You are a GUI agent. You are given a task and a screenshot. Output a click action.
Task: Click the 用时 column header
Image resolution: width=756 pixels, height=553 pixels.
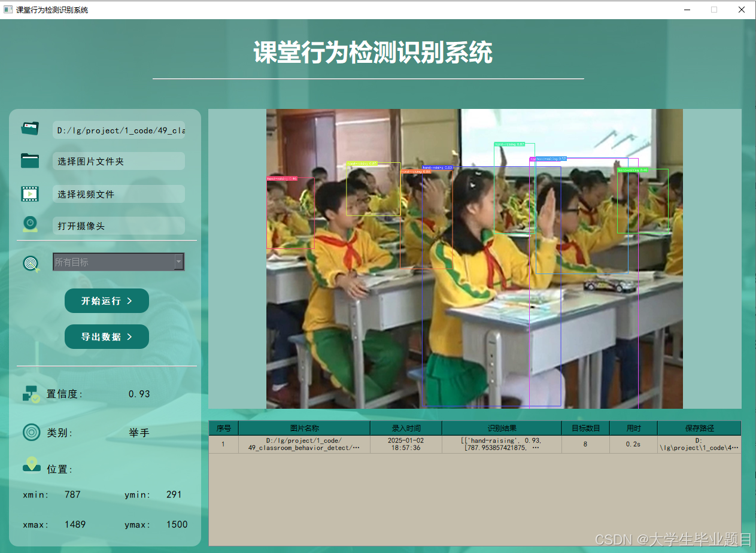(633, 428)
